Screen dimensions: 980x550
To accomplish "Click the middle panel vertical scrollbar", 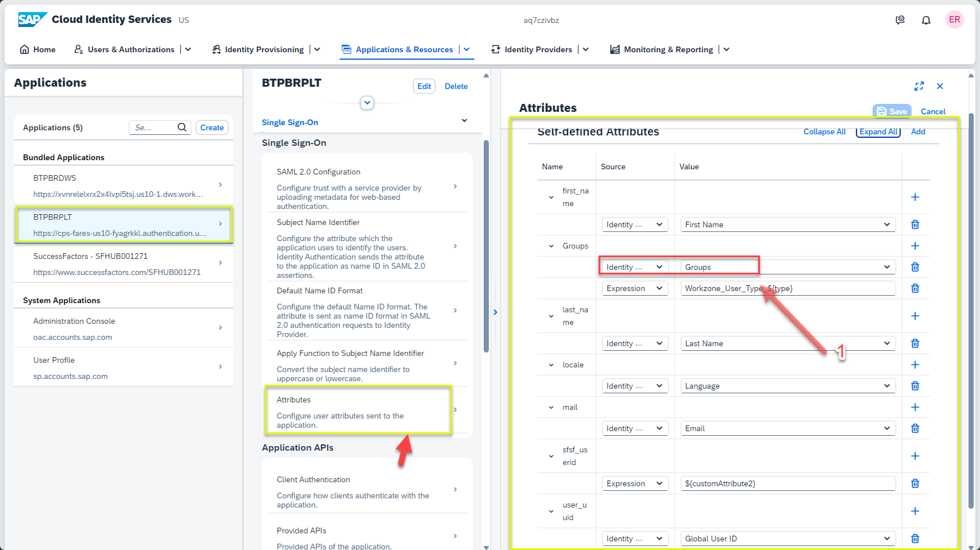I will [x=486, y=247].
